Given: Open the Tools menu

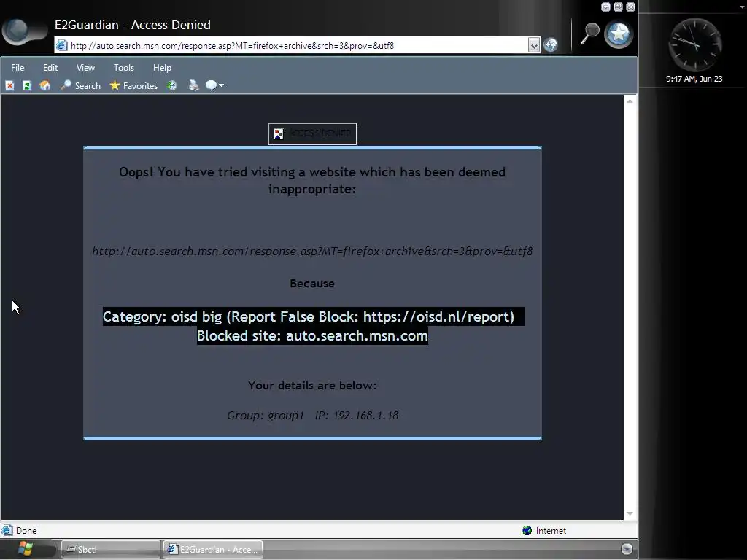Looking at the screenshot, I should (124, 68).
